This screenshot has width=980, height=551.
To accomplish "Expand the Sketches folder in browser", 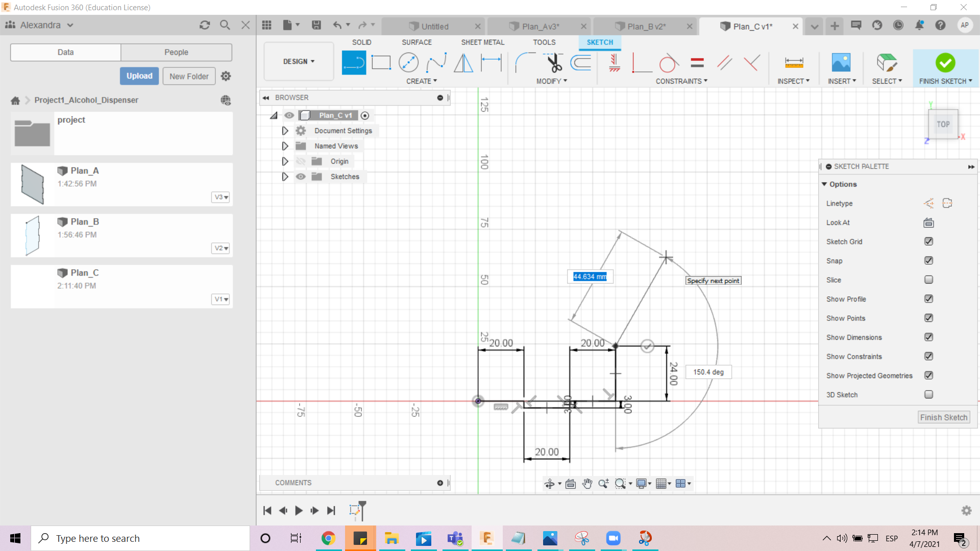I will (284, 176).
